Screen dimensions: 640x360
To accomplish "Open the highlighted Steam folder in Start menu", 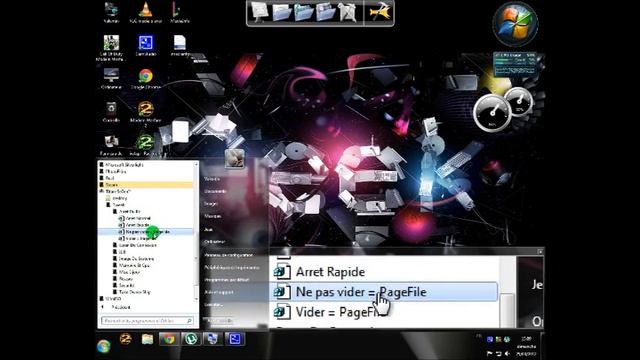I will 146,185.
